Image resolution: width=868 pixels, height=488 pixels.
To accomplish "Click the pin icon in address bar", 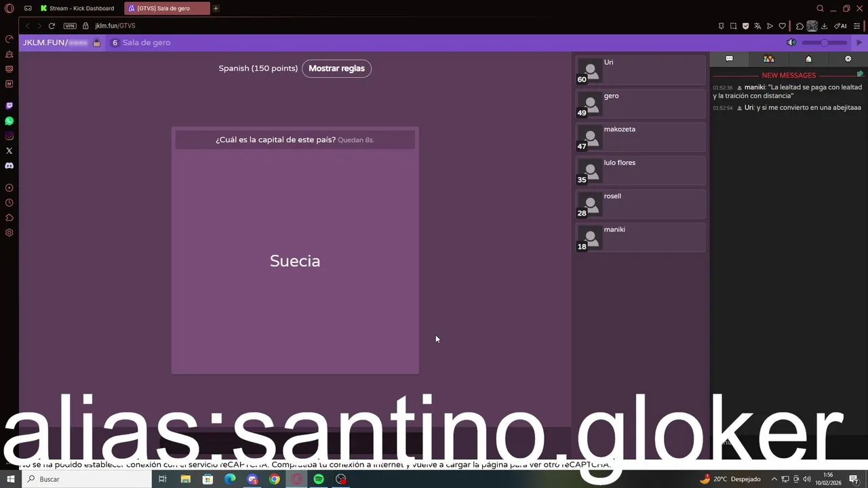I will click(721, 26).
